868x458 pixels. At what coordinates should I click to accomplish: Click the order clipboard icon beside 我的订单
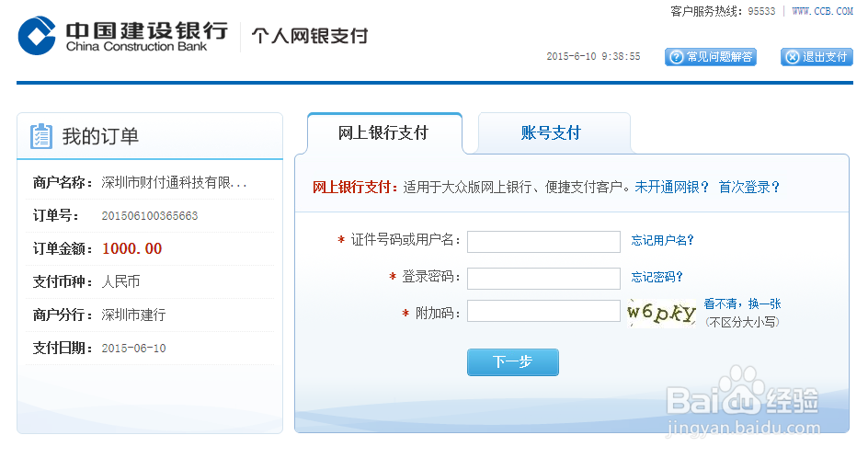point(41,136)
